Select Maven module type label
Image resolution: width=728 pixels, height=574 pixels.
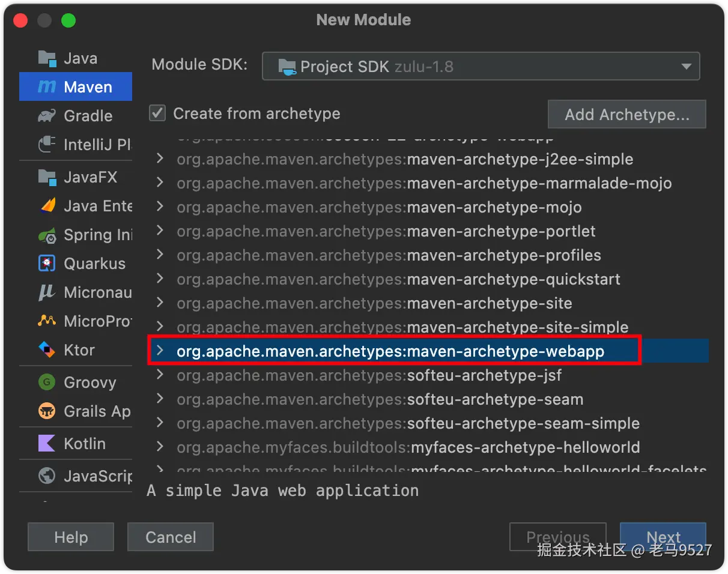point(88,87)
